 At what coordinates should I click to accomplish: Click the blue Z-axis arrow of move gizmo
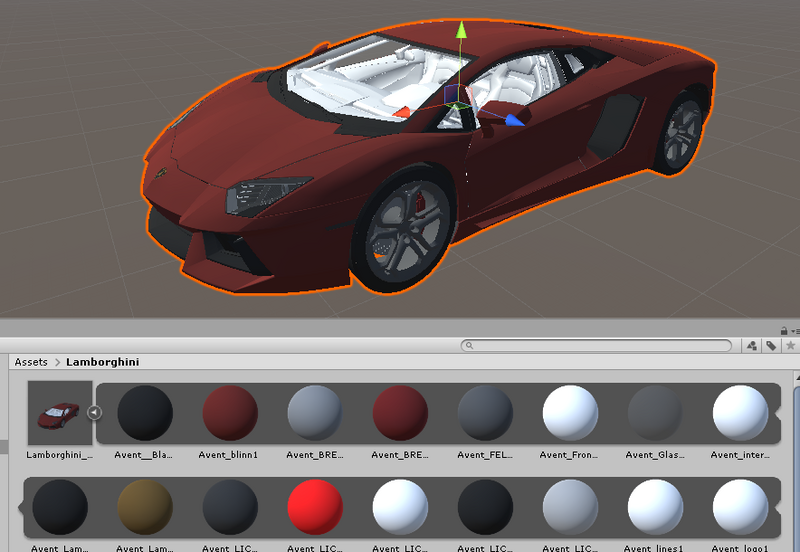pos(514,120)
